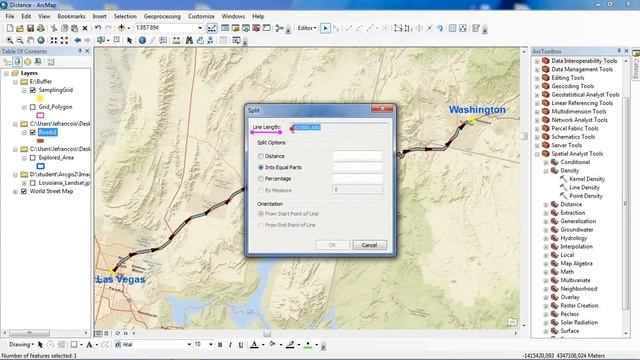
Task: Go back to previous extent arrow
Action: pyautogui.click(x=78, y=40)
